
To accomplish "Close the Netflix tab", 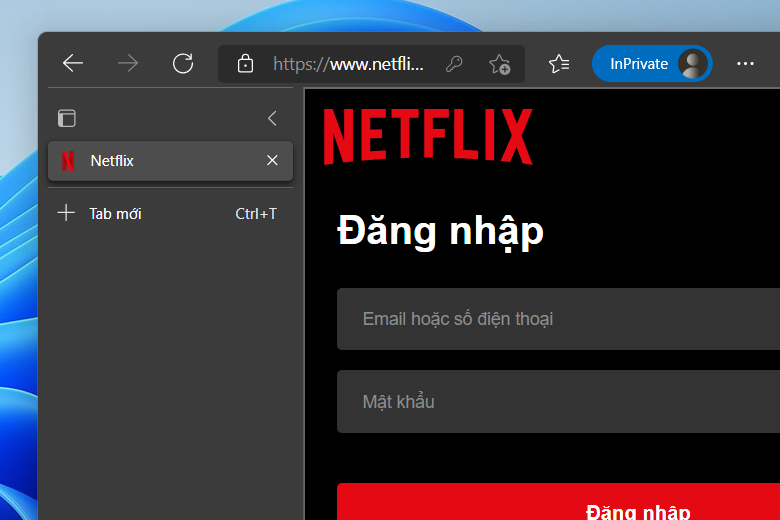I will coord(272,160).
